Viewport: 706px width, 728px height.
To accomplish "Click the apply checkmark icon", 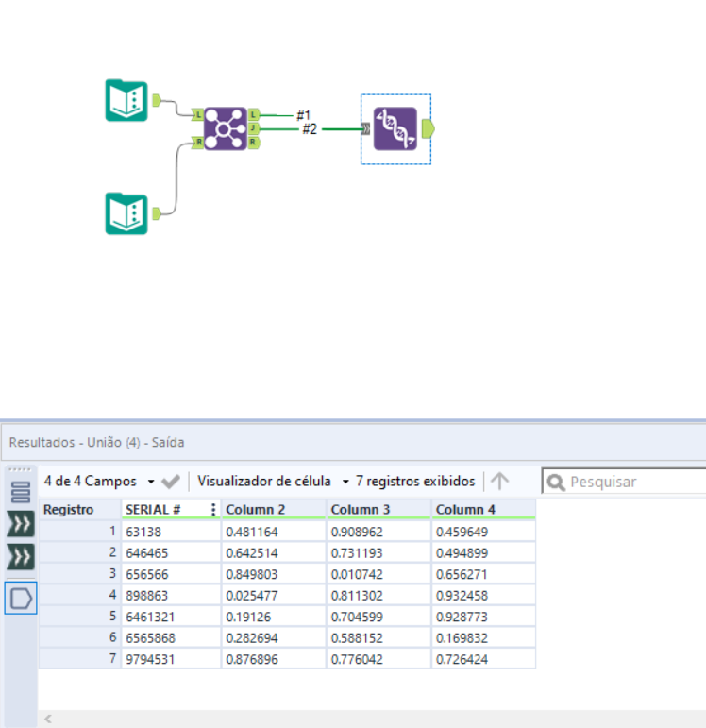I will click(171, 482).
